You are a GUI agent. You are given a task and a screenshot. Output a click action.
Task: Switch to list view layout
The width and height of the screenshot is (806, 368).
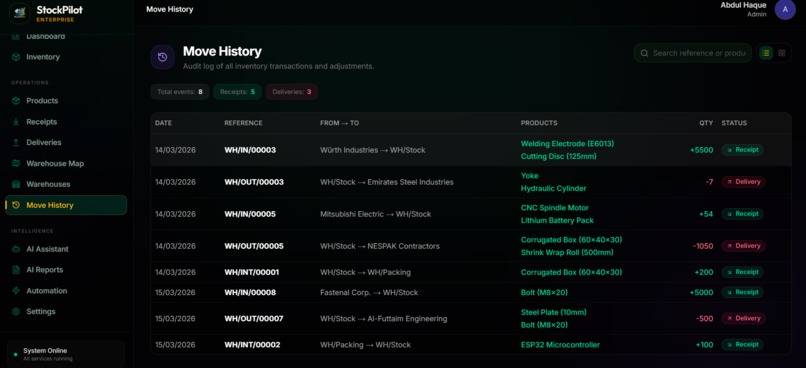tap(766, 53)
